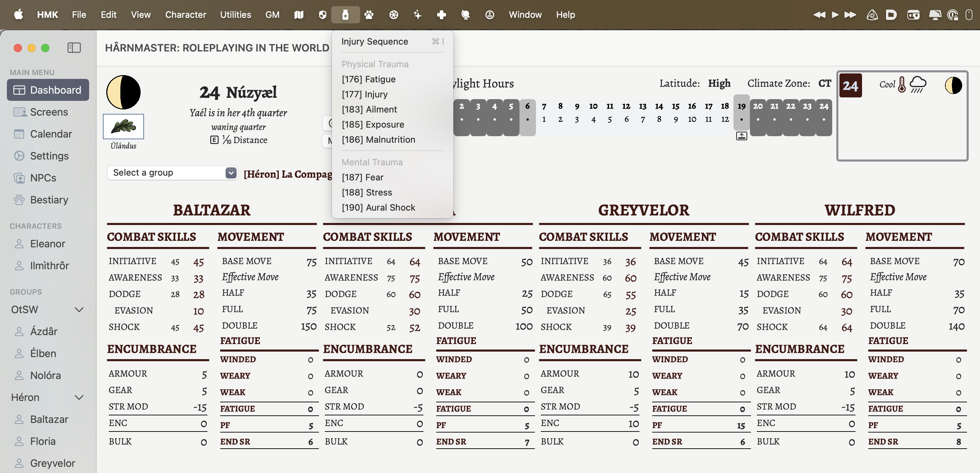Image resolution: width=980 pixels, height=473 pixels.
Task: Open the Bestiary section
Action: coord(49,199)
